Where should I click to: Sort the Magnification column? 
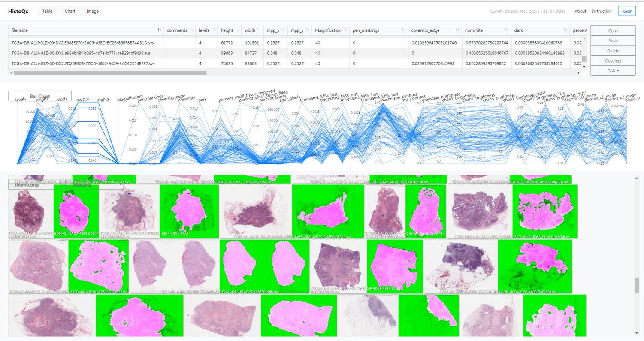pos(345,30)
